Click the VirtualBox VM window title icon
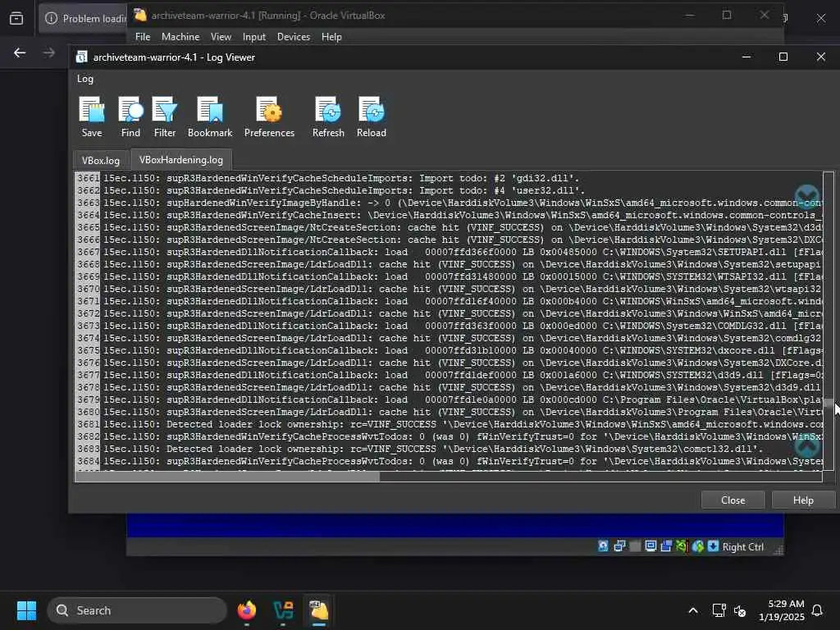 140,15
